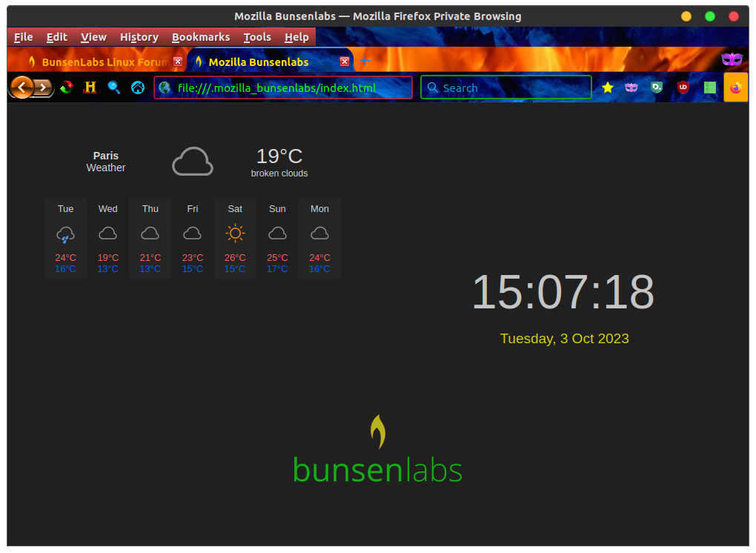Click the 'Sat' forecast day label
This screenshot has width=756, height=553.
coord(235,209)
